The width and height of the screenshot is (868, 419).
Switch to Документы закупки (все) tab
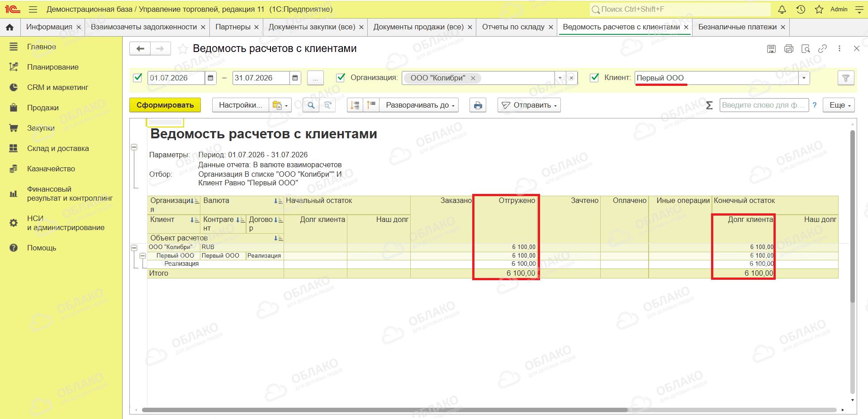click(x=312, y=27)
